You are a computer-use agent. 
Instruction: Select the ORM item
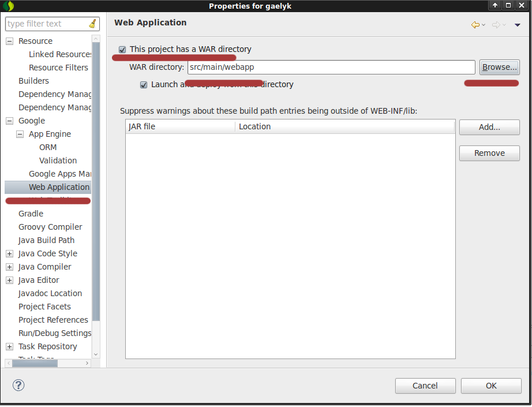click(48, 147)
